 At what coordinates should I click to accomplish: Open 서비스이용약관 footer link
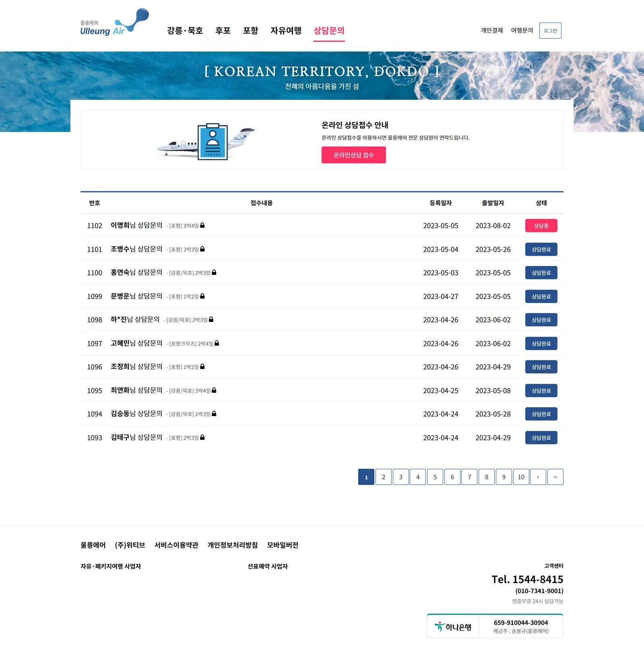(x=176, y=545)
